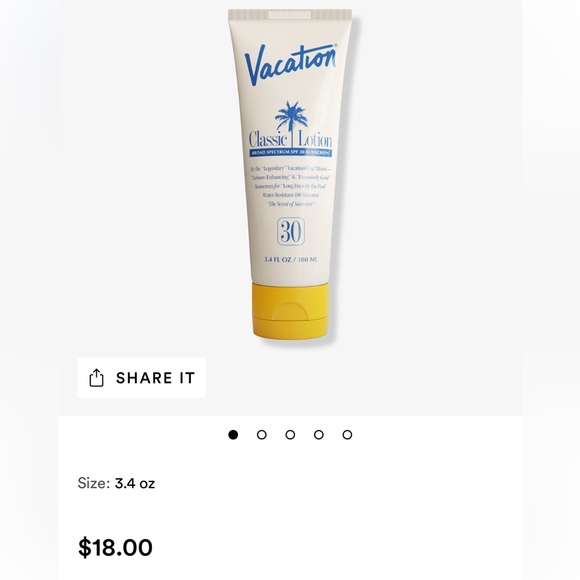Screen dimensions: 580x580
Task: Click the boxed SPF 30 badge
Action: click(x=291, y=232)
